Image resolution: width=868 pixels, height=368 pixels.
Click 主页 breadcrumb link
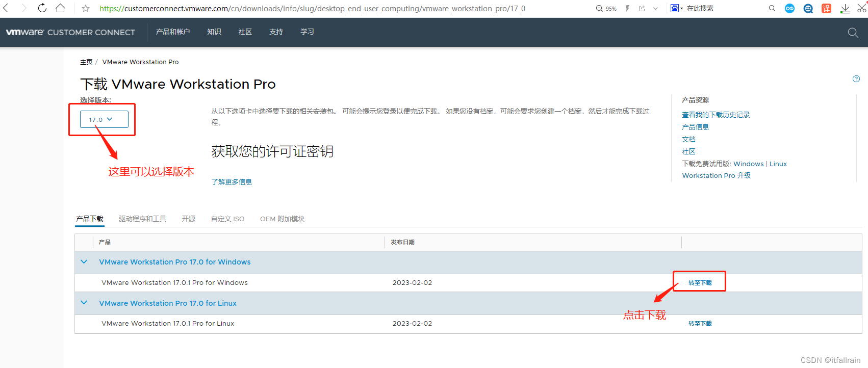coord(86,62)
